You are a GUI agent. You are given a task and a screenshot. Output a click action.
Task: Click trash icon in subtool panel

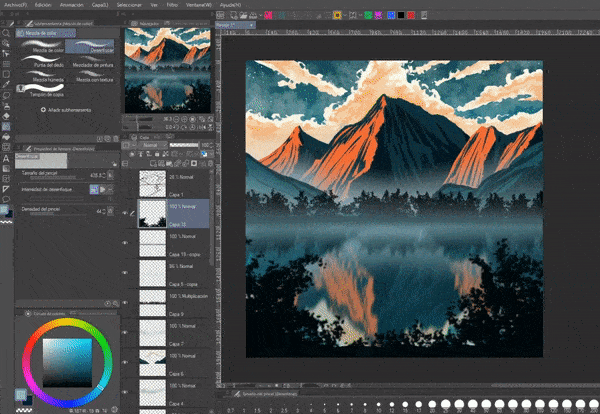(116, 139)
